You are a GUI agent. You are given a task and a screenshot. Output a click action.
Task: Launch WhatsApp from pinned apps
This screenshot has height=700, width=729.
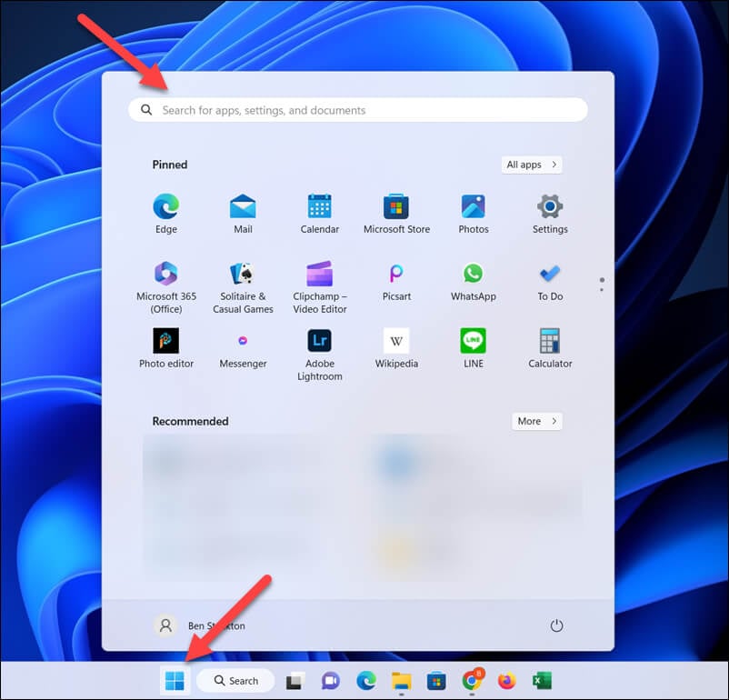(473, 281)
